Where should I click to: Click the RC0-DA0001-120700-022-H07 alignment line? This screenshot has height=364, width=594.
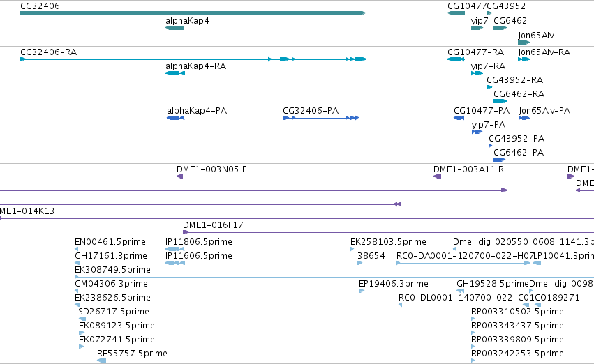(x=463, y=263)
